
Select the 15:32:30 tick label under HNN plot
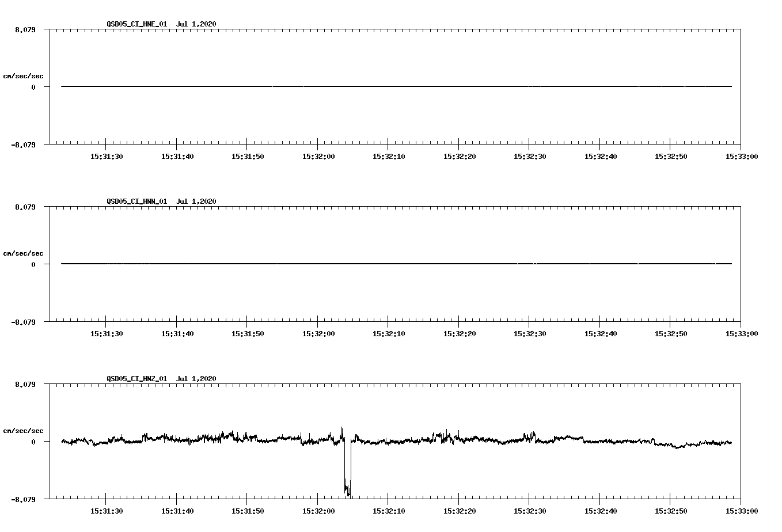pyautogui.click(x=530, y=333)
